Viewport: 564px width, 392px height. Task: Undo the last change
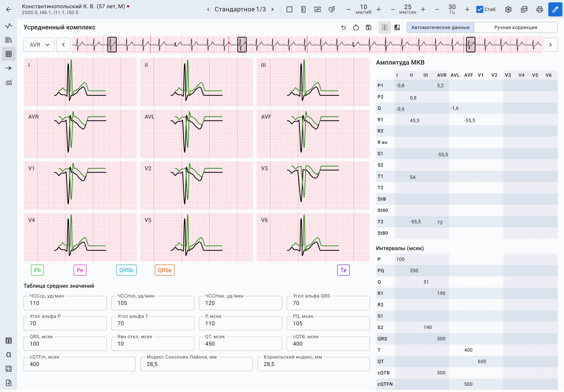pyautogui.click(x=343, y=27)
